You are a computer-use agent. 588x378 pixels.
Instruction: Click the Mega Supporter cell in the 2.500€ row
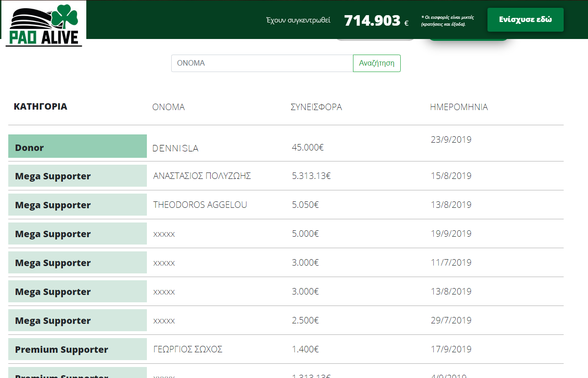click(78, 320)
